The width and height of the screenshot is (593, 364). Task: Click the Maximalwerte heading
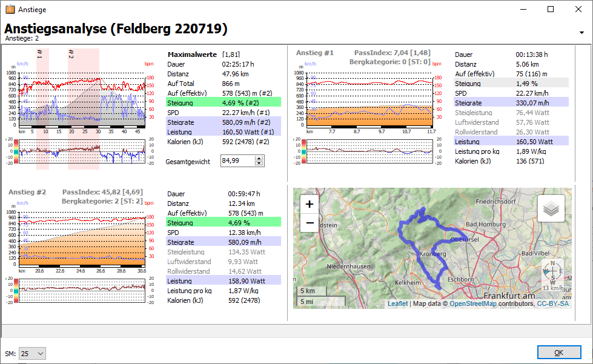tap(192, 55)
